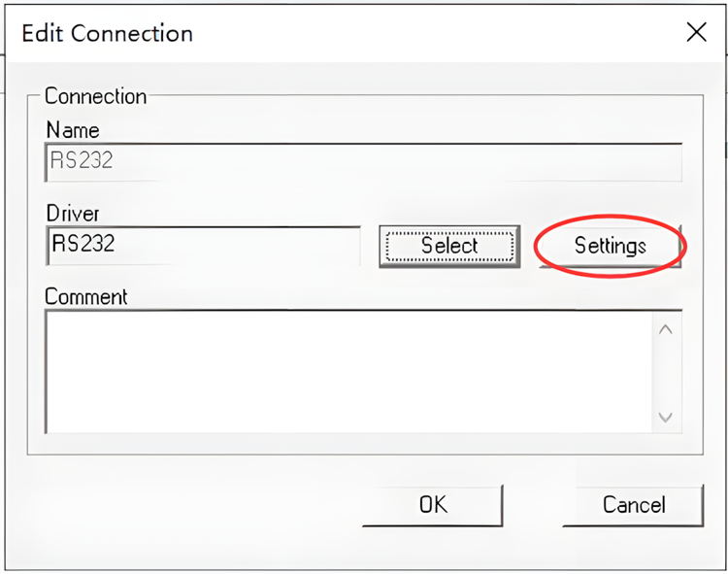Click empty space right of Comment label
Image resolution: width=728 pixels, height=574 pixels.
388,294
